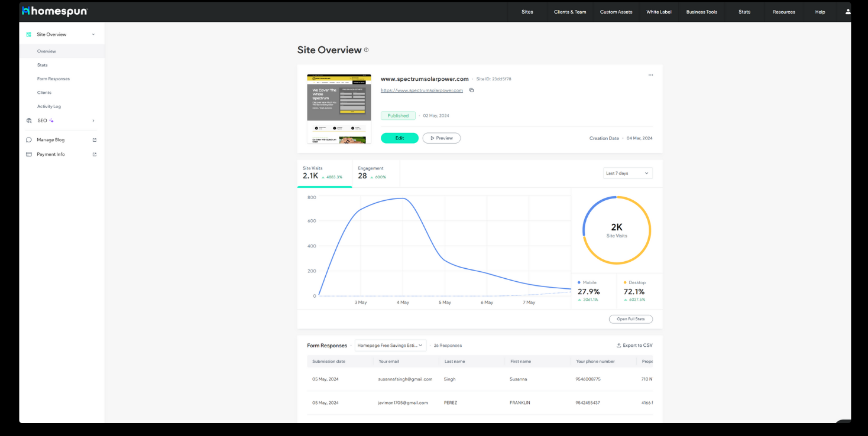
Task: Click the green Edit button
Action: tap(400, 138)
